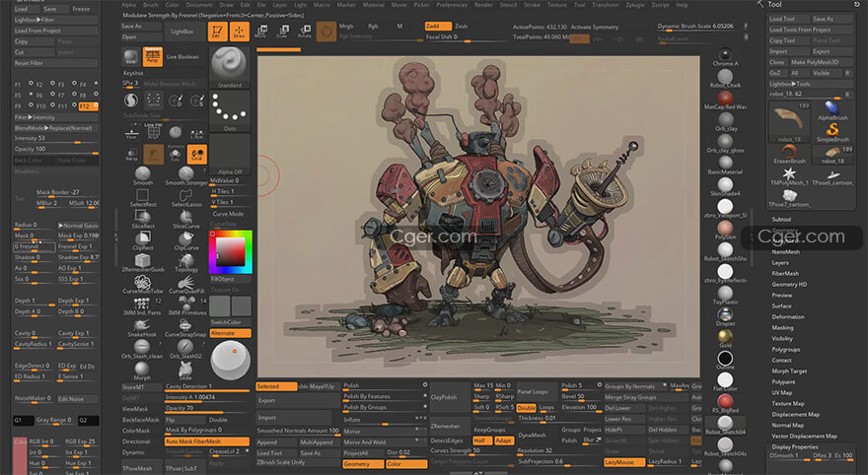Select the SelectLasso brush
This screenshot has height=475, width=868.
tap(186, 197)
